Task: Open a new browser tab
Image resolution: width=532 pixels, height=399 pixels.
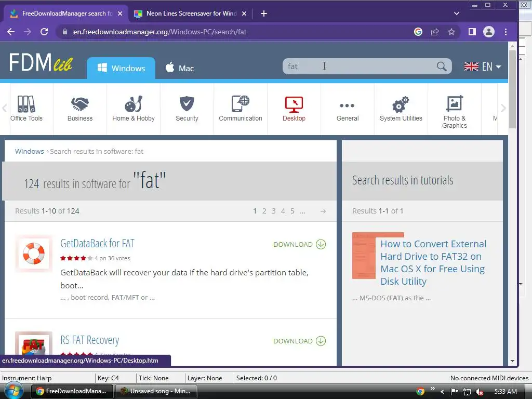Action: (x=263, y=14)
